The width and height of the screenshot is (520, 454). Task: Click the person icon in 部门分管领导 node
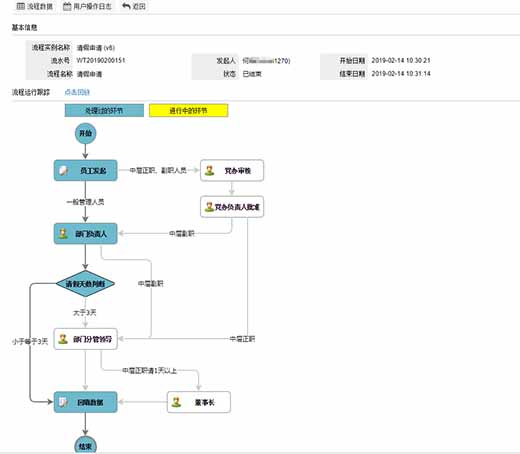(x=63, y=339)
